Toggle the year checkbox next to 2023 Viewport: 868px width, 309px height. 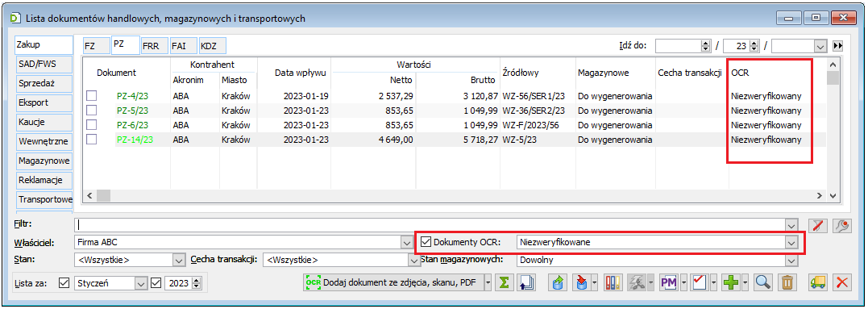coord(156,282)
